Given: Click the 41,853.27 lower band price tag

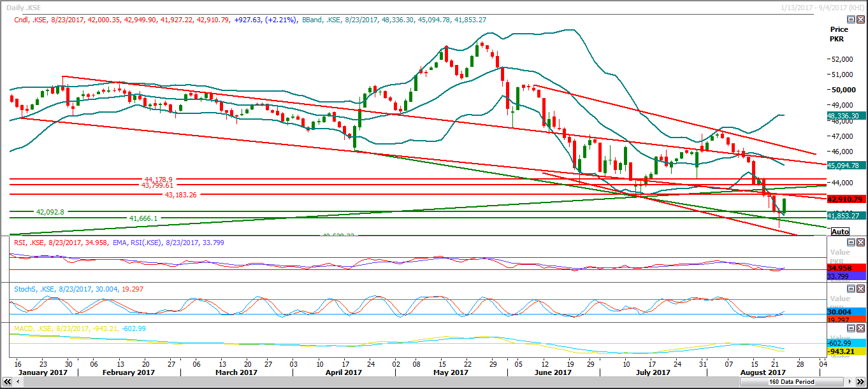Looking at the screenshot, I should (x=845, y=216).
